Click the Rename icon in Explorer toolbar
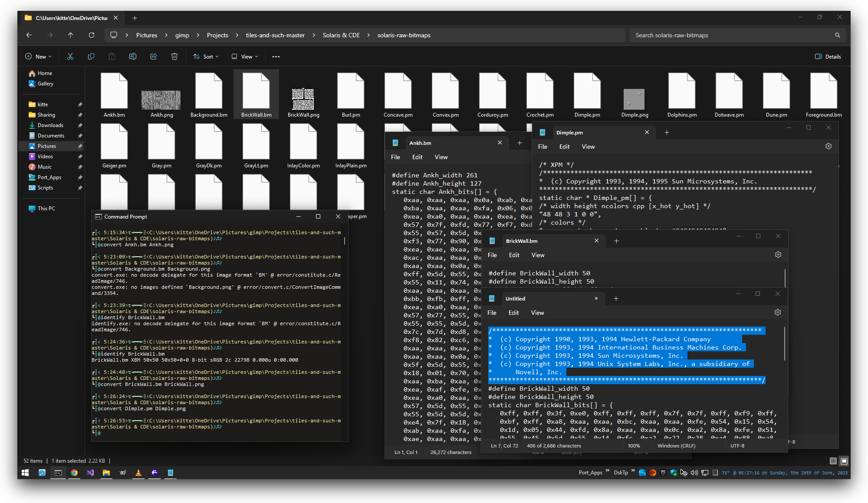 pyautogui.click(x=133, y=56)
